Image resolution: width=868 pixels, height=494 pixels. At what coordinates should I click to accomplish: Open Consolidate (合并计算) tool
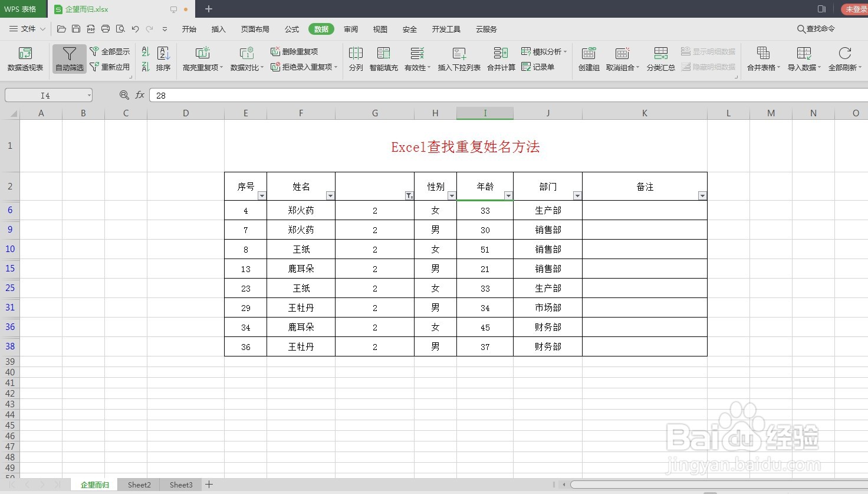click(x=501, y=60)
